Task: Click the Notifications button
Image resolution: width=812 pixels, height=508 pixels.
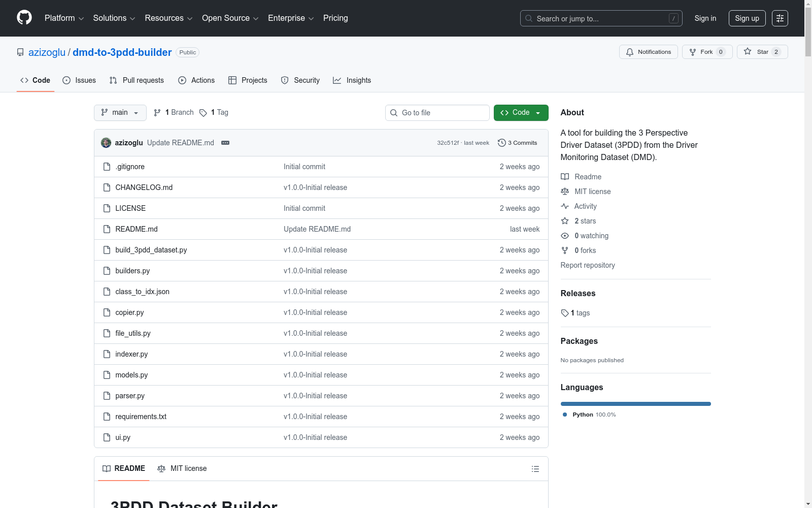Action: (649, 52)
